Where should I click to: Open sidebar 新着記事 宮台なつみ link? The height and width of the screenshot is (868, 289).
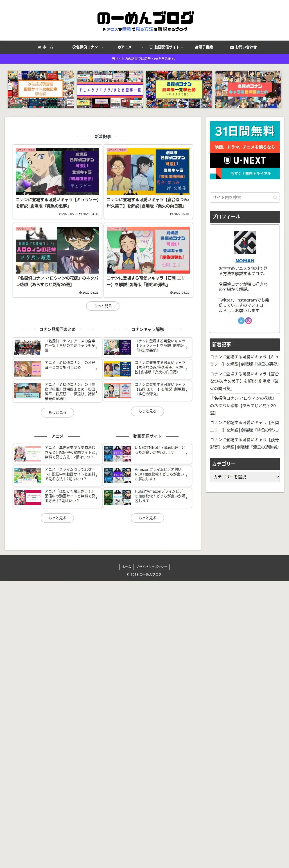point(245,381)
